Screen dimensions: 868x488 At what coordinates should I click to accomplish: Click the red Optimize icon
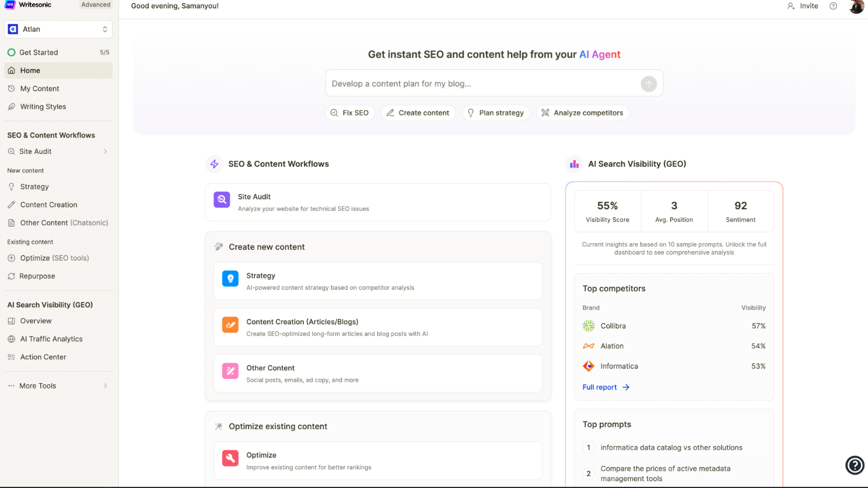(230, 458)
